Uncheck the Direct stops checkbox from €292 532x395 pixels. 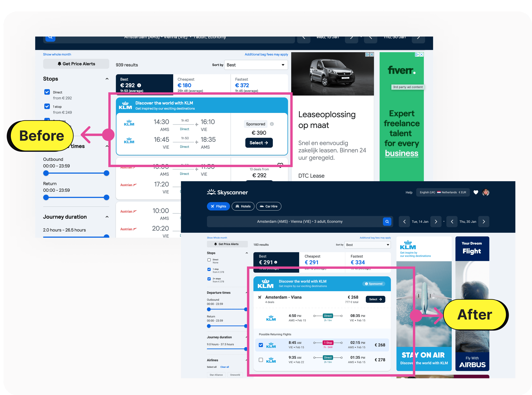point(47,92)
